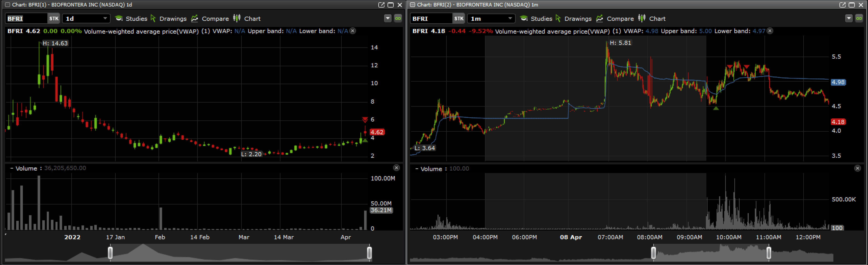Open Chart settings in the 1m chart
This screenshot has width=868, height=265.
(652, 19)
